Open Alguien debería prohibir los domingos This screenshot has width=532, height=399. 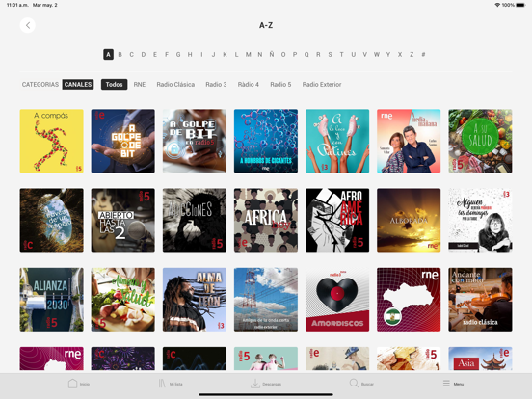coord(480,220)
